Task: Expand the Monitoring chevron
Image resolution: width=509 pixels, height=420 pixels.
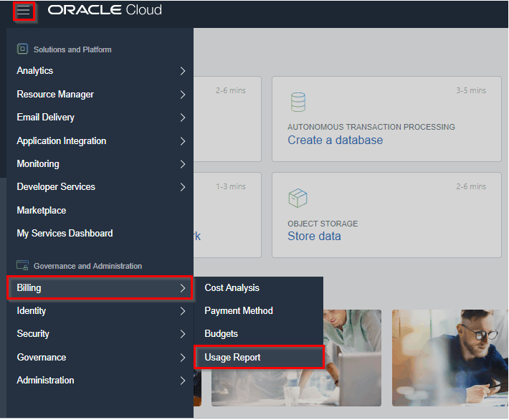Action: click(183, 164)
